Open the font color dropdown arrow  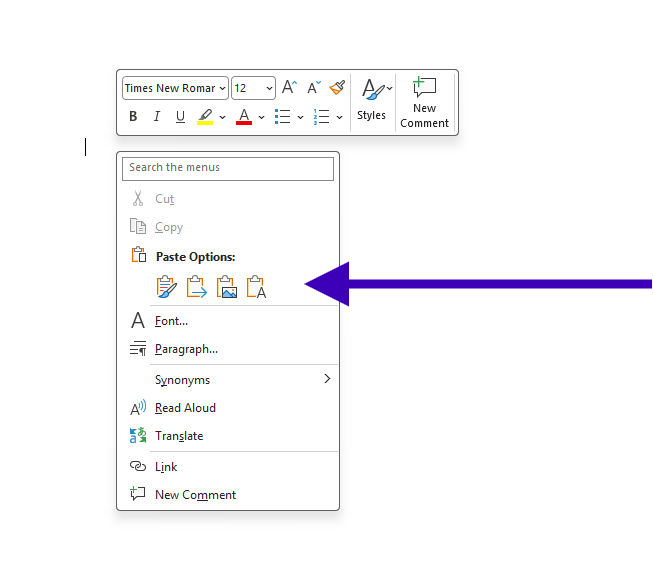261,117
